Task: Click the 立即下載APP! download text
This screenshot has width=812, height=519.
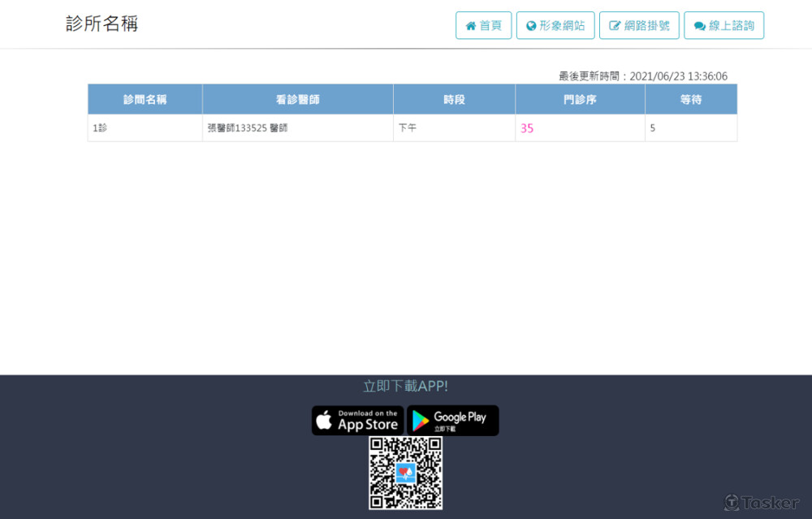Action: pyautogui.click(x=406, y=386)
